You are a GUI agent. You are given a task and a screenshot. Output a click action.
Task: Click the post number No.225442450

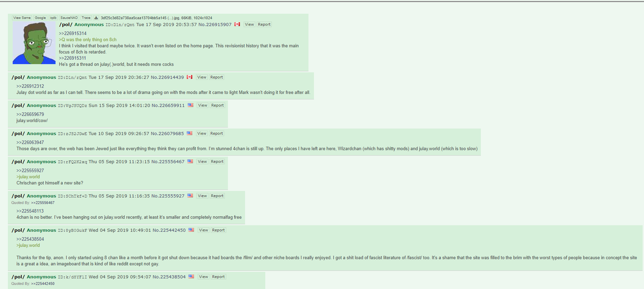point(169,230)
